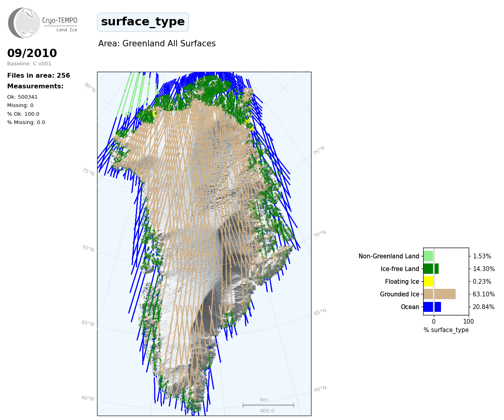Click the yellow Floating Ice bar
This screenshot has height=420, width=504.
click(x=428, y=281)
